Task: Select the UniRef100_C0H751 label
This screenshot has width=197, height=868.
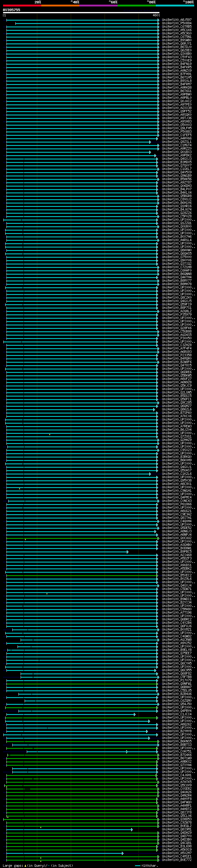Action: [177, 751]
